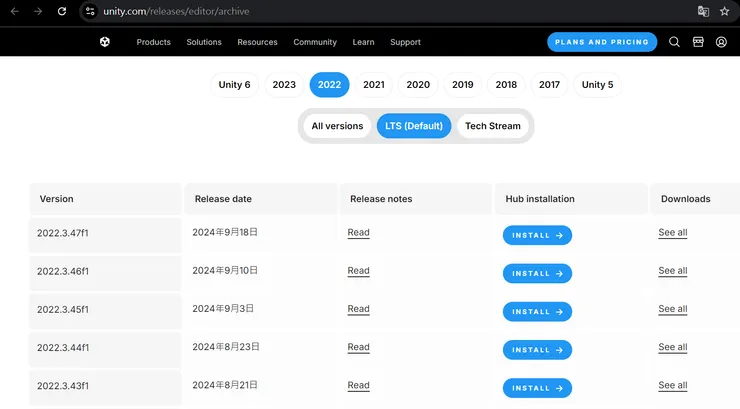See all downloads for 2022.3.44f1
This screenshot has height=409, width=740.
[x=673, y=347]
